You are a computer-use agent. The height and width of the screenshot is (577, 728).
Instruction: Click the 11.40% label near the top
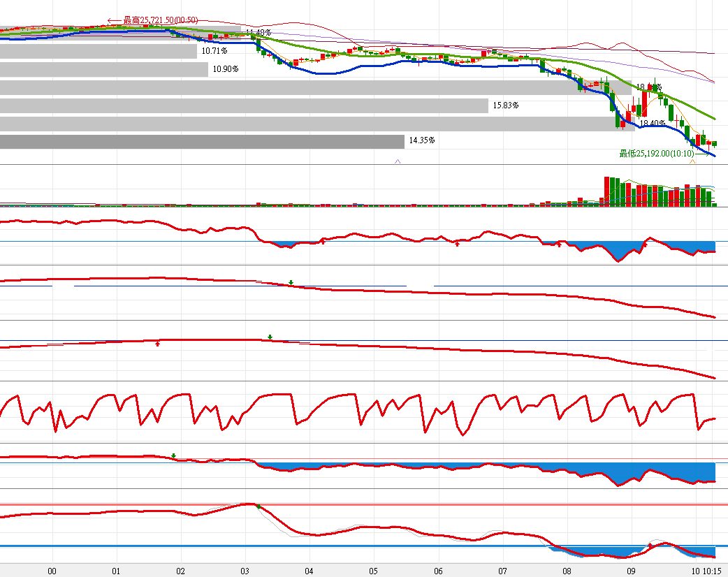click(258, 33)
